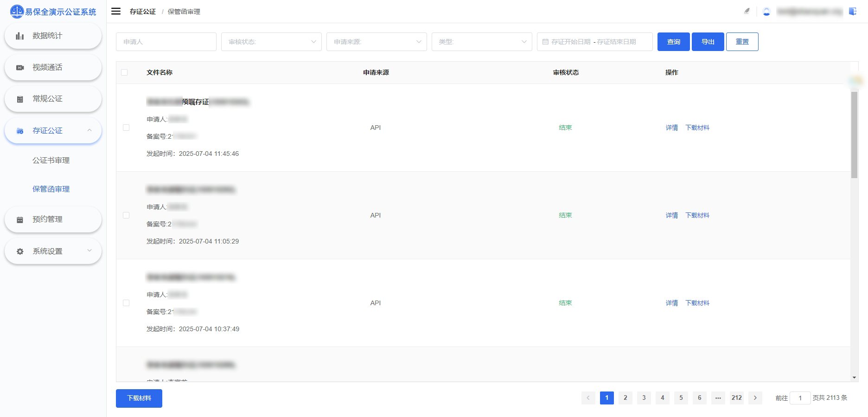This screenshot has height=417, width=868.
Task: Open the 审核状态 dropdown
Action: click(x=271, y=42)
